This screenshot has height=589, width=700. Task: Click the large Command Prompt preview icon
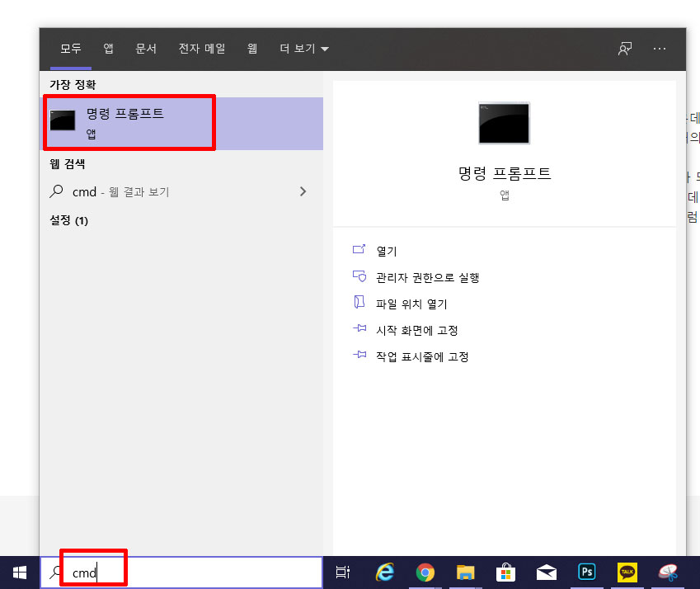[x=504, y=123]
